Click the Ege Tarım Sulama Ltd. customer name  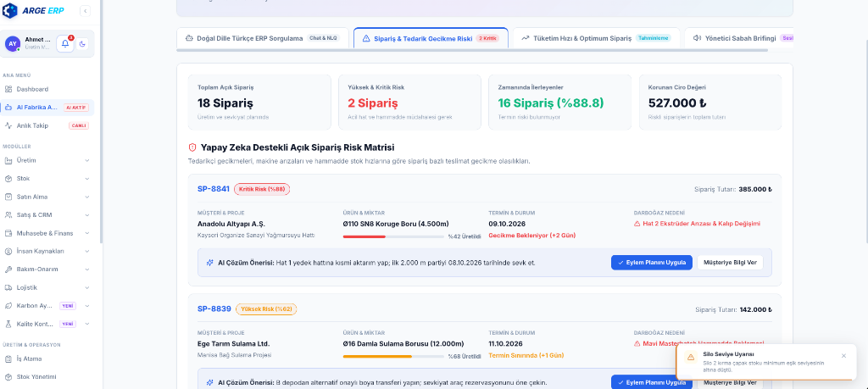[x=233, y=343]
